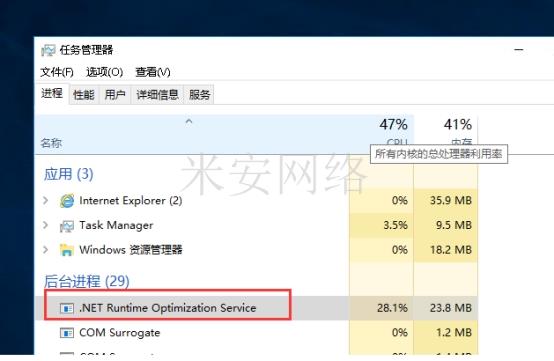The width and height of the screenshot is (554, 361).
Task: Click the Windows 资源管理器 folder icon
Action: 67,250
